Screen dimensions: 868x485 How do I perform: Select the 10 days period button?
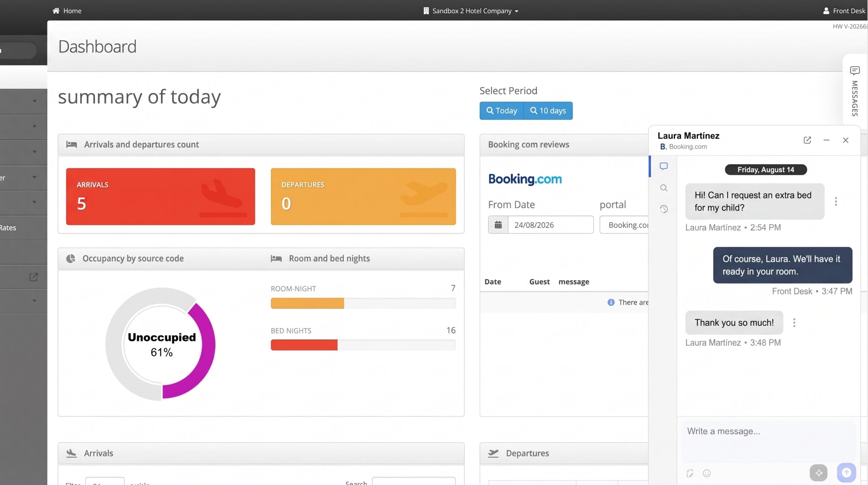point(548,111)
